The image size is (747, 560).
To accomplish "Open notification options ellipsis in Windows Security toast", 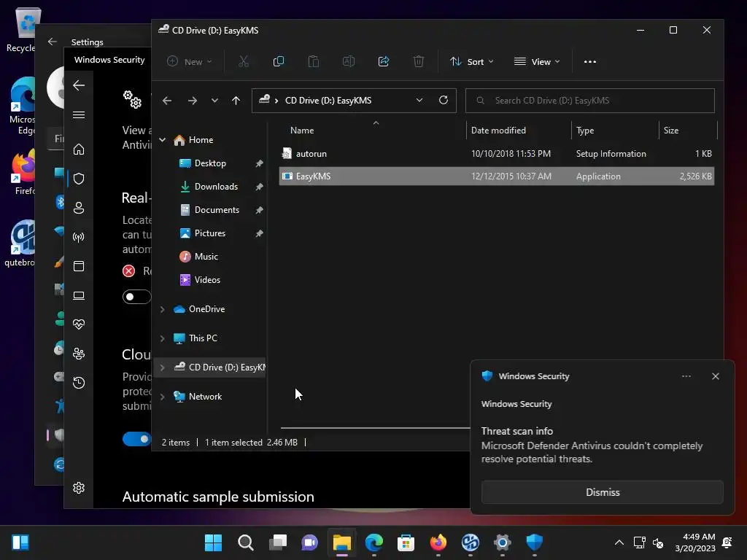I will tap(686, 376).
